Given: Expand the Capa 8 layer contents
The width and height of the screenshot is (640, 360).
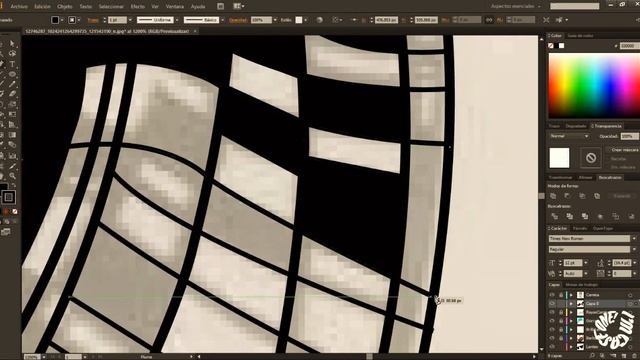Looking at the screenshot, I should (x=571, y=304).
